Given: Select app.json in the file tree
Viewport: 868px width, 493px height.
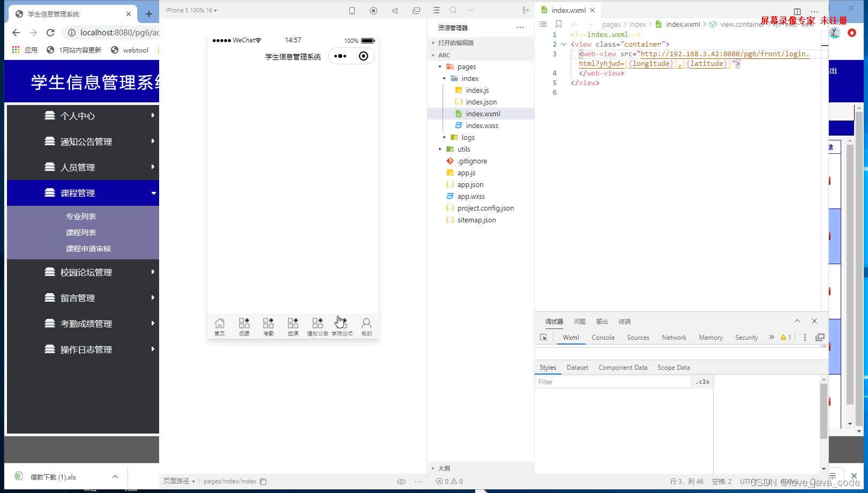Looking at the screenshot, I should coord(470,185).
